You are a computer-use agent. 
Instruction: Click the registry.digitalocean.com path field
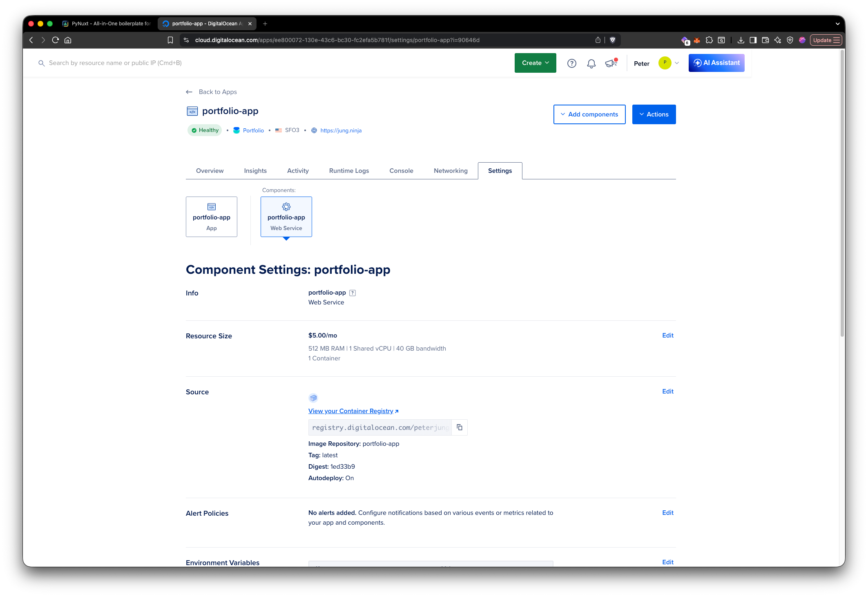pos(380,427)
